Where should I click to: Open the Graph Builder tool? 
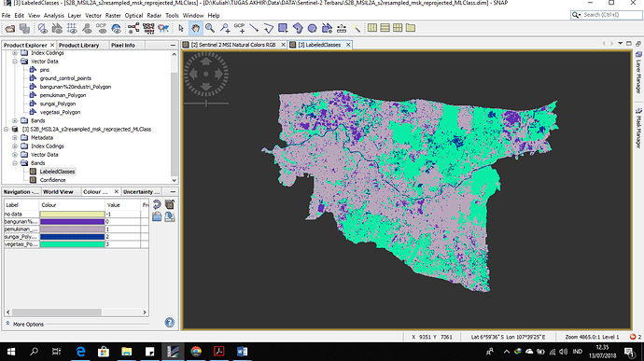pyautogui.click(x=133, y=28)
